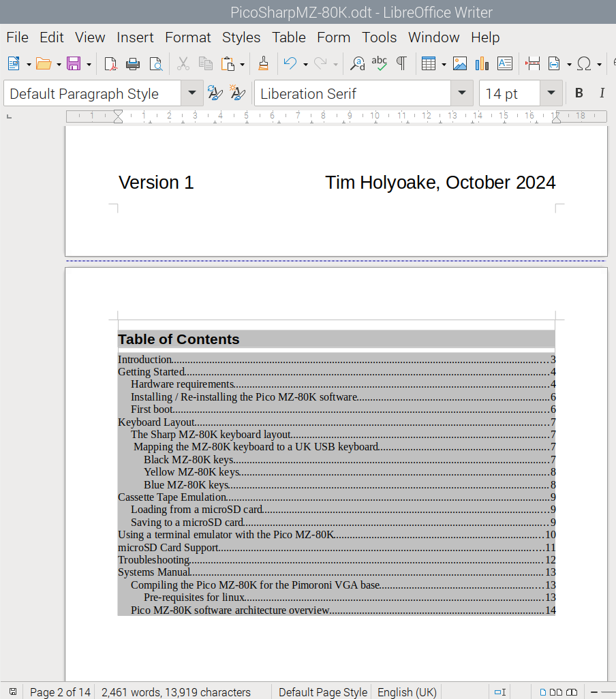
Task: Open the Paste special dropdown arrow
Action: [243, 65]
